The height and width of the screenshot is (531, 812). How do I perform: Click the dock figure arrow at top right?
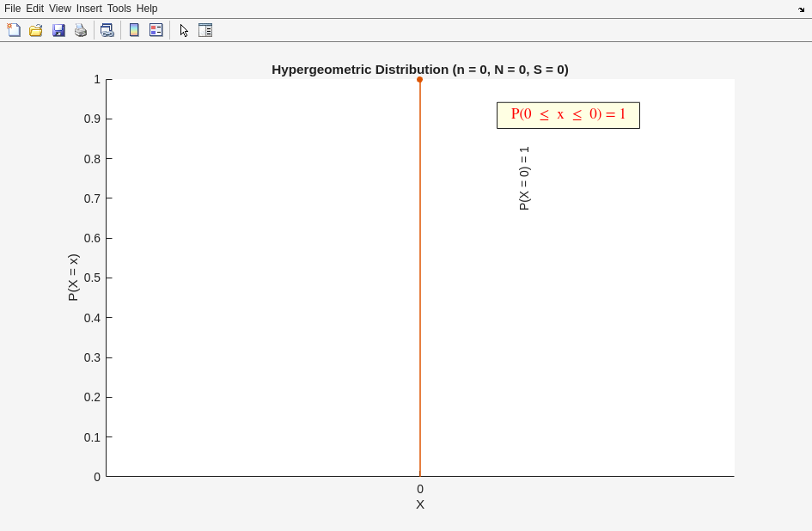801,9
